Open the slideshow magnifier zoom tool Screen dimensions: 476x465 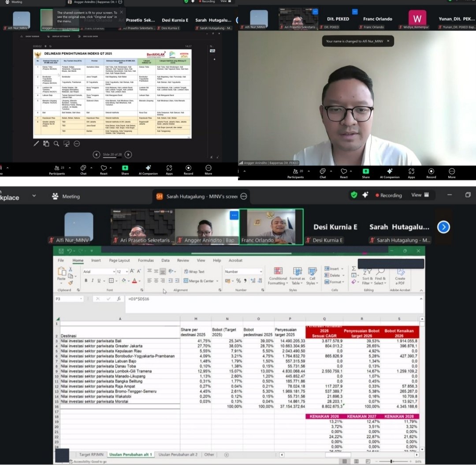pos(56,143)
